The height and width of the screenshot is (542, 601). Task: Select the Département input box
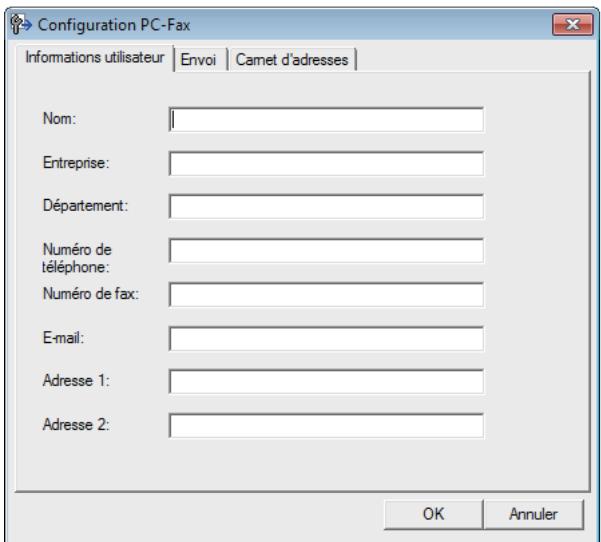click(x=326, y=207)
